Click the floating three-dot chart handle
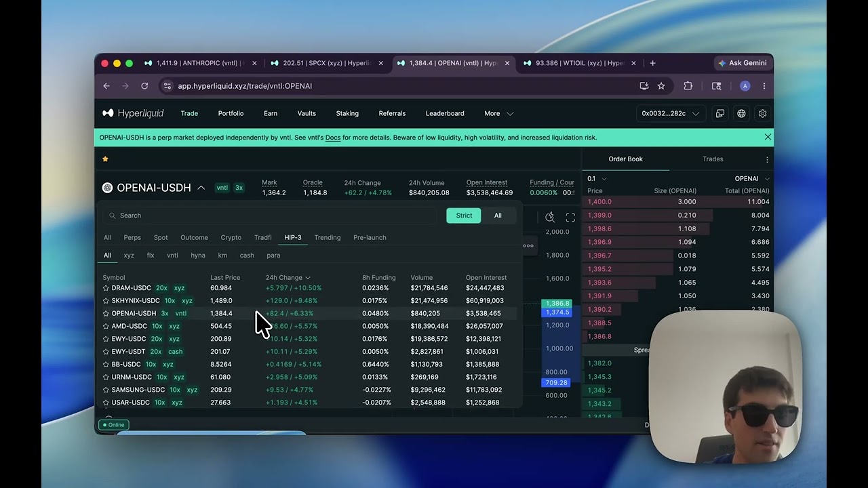Screen dimensions: 868x488 (528, 245)
